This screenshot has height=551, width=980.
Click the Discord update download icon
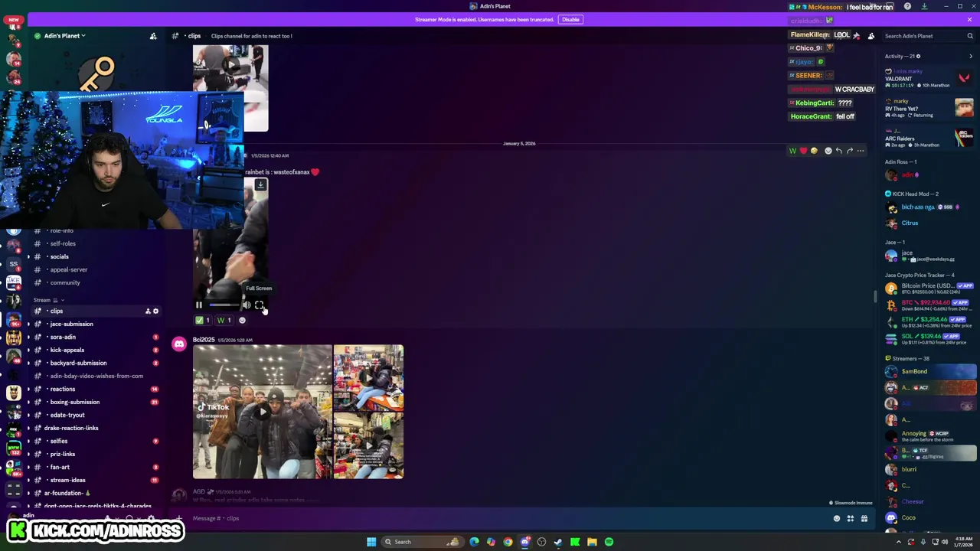[924, 6]
